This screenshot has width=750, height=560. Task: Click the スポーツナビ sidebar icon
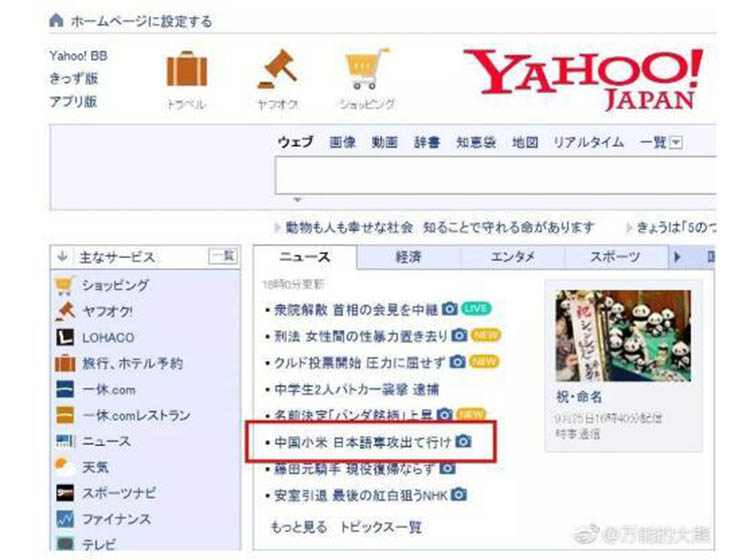coord(65,493)
